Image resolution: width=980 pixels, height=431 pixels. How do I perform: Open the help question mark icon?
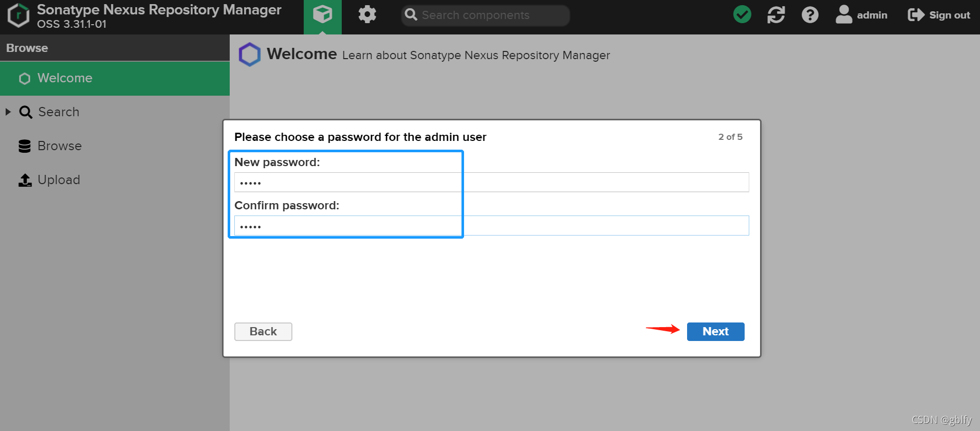[x=810, y=15]
